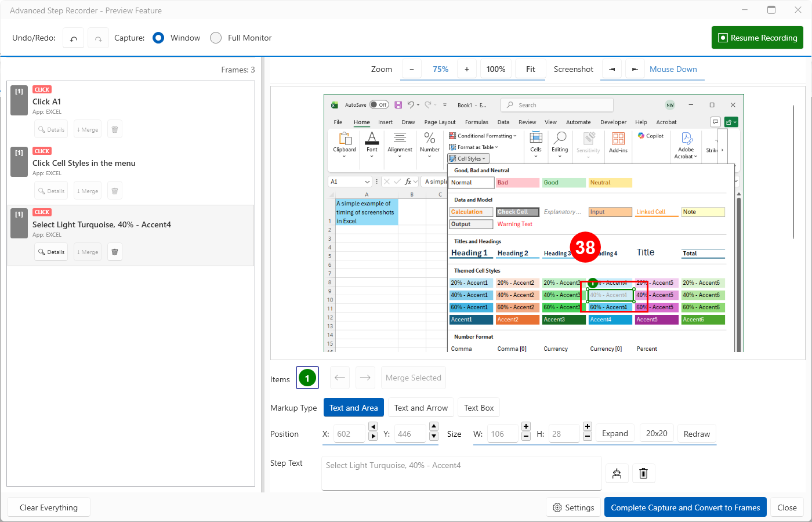Click the Undo arrow button
Image resolution: width=812 pixels, height=522 pixels.
tap(74, 38)
